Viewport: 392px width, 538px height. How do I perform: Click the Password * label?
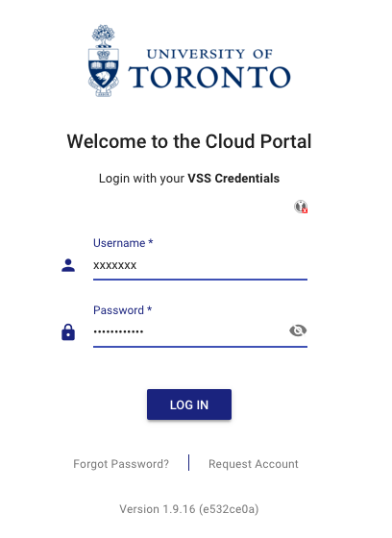pos(123,310)
